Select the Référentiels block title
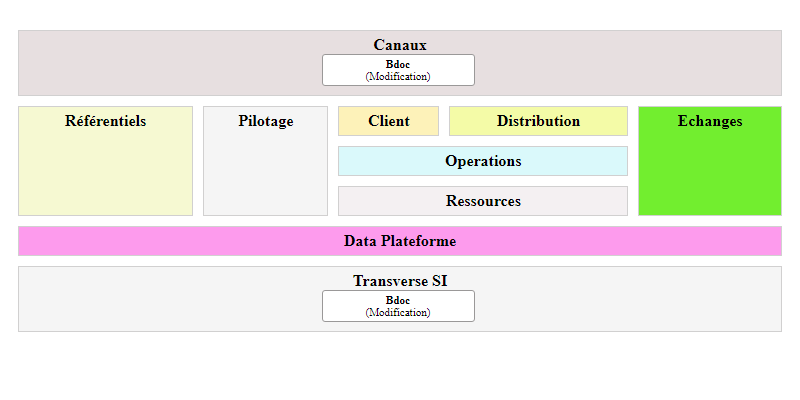Screen dimensions: 800x400 pyautogui.click(x=105, y=121)
